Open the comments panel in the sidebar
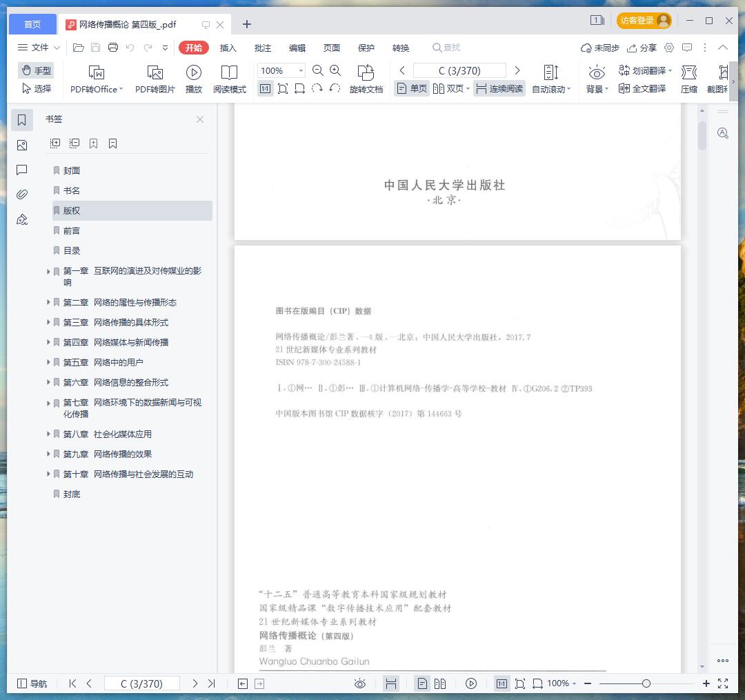 22,170
